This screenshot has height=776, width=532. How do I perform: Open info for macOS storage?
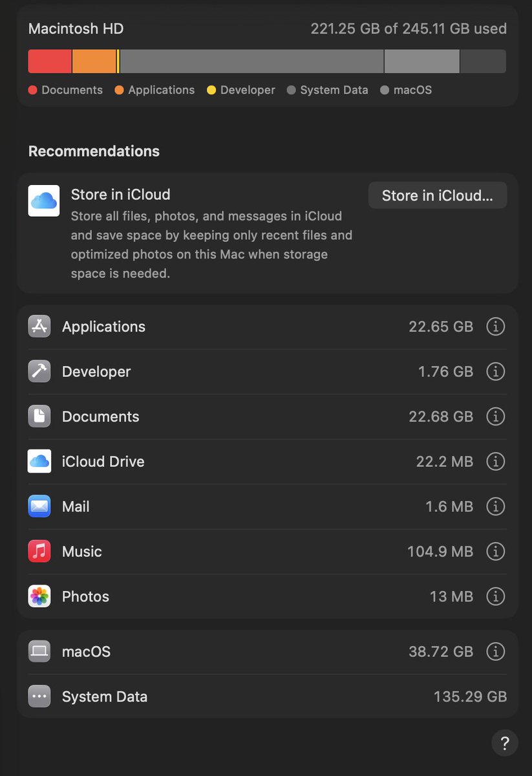(496, 651)
